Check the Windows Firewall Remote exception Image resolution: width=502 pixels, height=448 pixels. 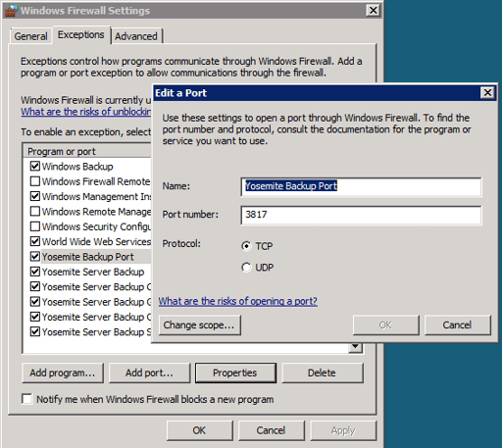(x=35, y=181)
